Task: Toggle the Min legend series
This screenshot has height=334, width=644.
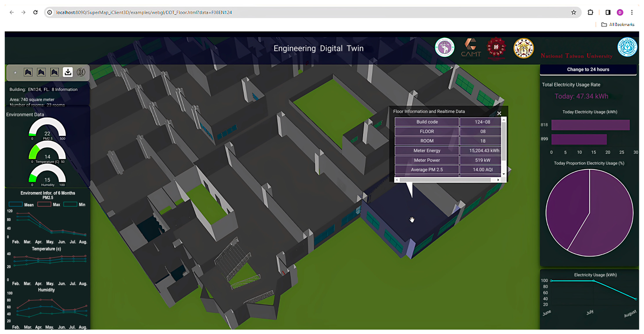Action: coord(75,205)
